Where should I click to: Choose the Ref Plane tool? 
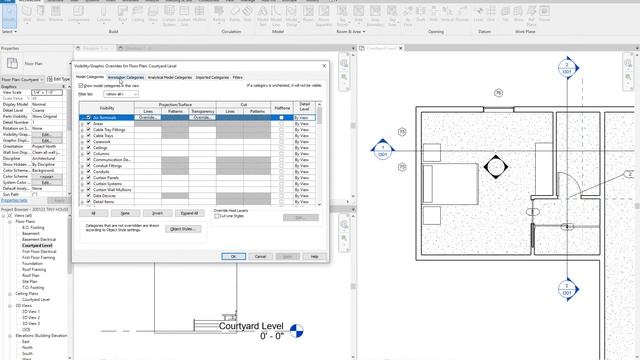pyautogui.click(x=531, y=15)
